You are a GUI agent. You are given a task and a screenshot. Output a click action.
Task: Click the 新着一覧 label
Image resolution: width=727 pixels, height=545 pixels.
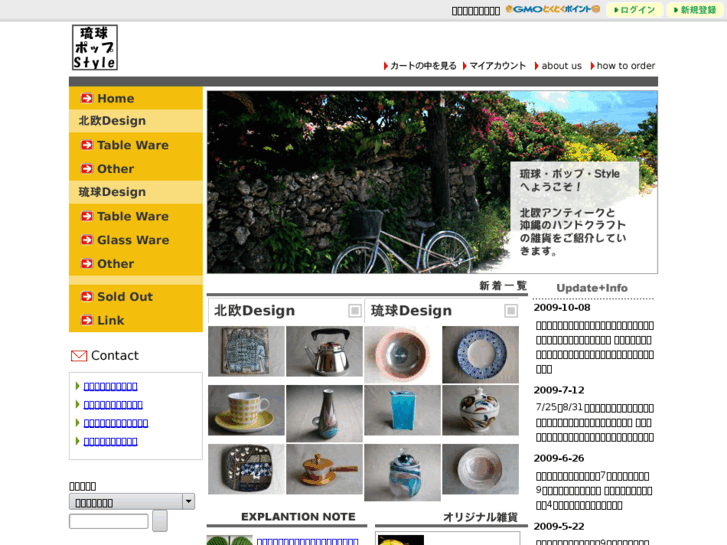pyautogui.click(x=503, y=285)
